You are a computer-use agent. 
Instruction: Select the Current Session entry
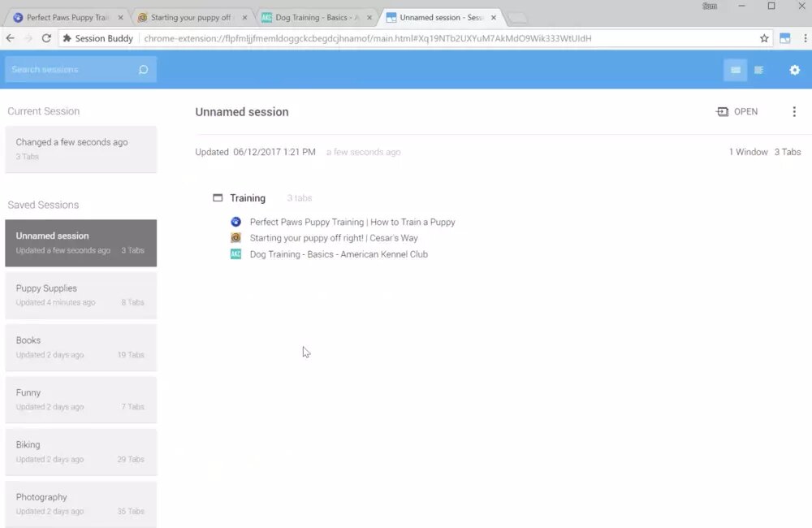(80, 149)
